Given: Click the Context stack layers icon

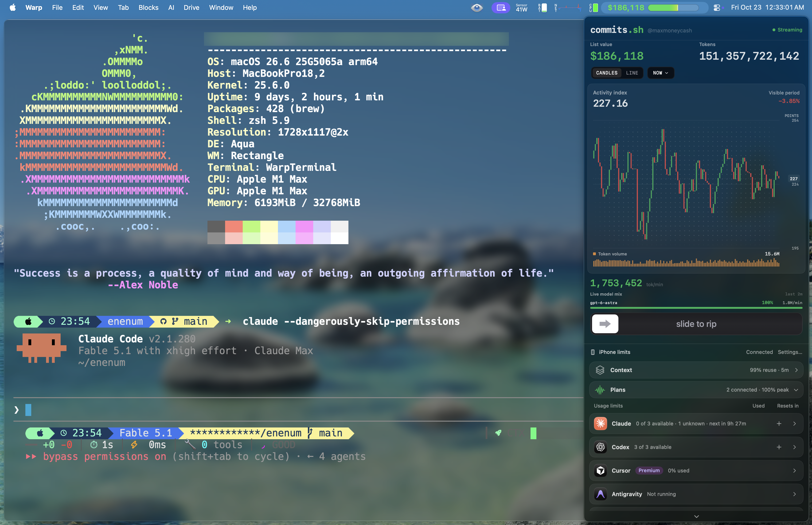Looking at the screenshot, I should [600, 370].
